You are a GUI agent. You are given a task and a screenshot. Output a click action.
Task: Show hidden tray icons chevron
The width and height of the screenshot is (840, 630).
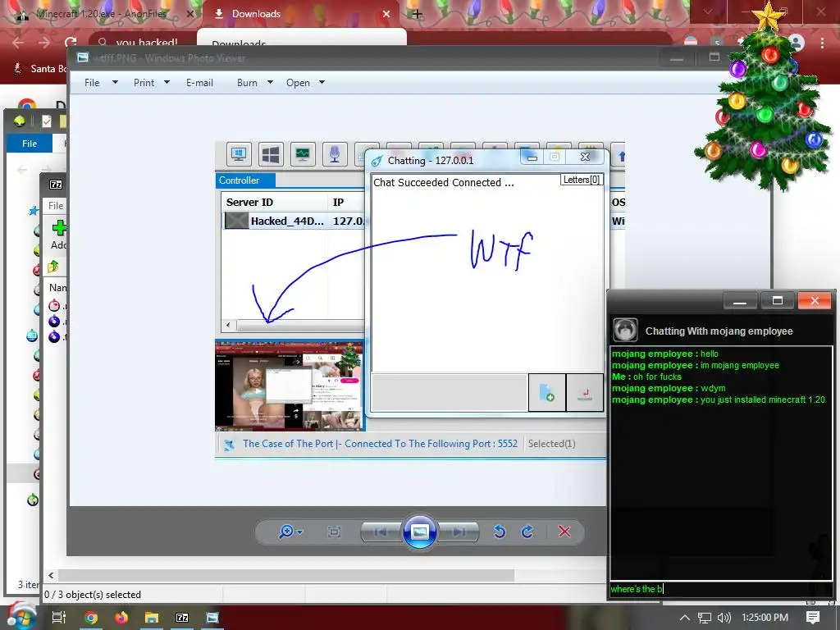pos(684,618)
